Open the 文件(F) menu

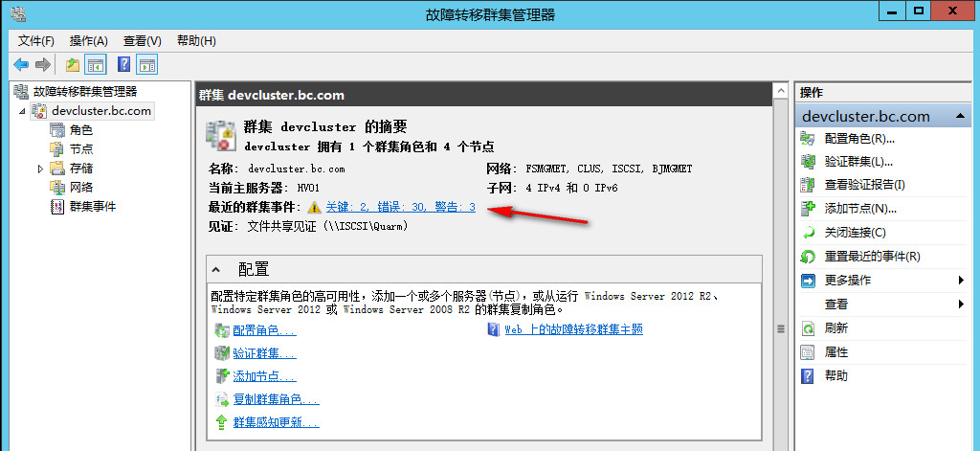point(36,40)
